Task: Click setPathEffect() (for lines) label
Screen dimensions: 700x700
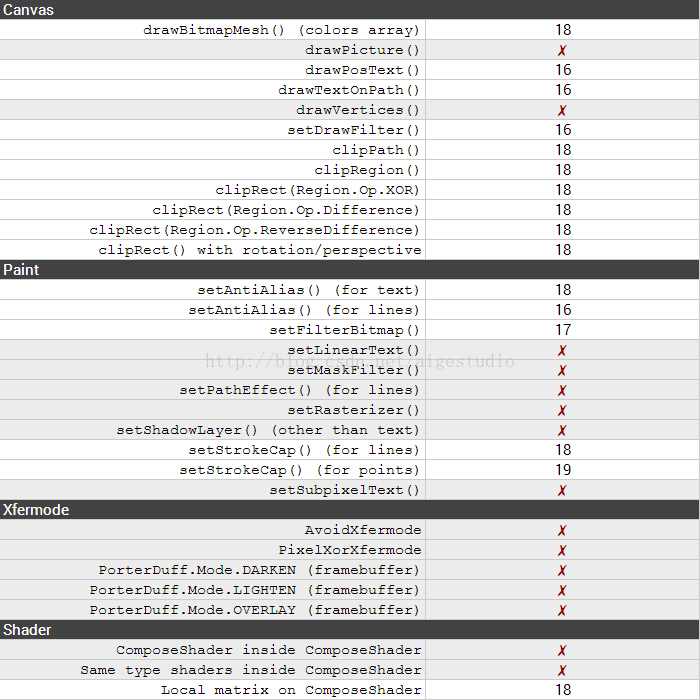Action: click(x=300, y=390)
